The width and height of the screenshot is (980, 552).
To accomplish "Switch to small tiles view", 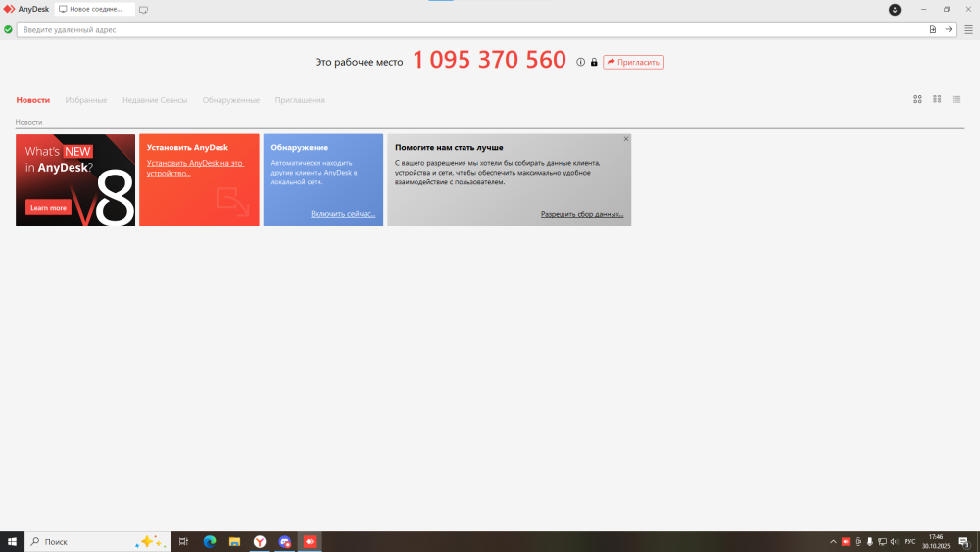I will tap(937, 99).
